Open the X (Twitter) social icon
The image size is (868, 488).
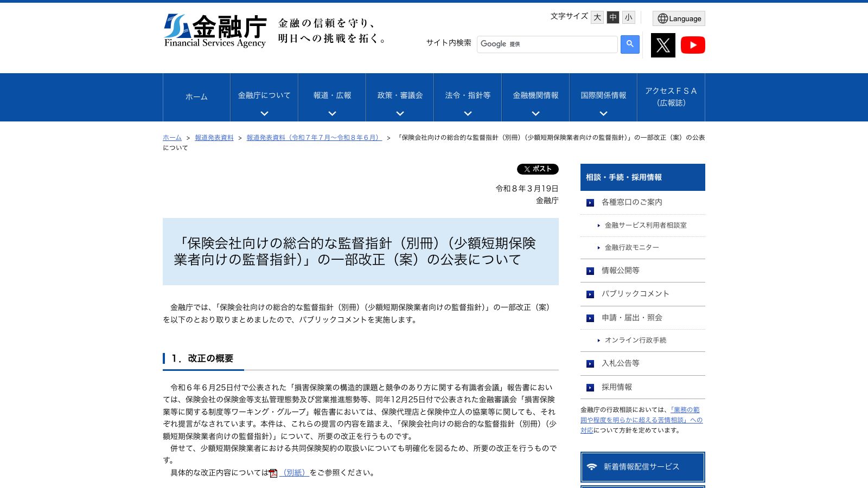click(x=663, y=45)
